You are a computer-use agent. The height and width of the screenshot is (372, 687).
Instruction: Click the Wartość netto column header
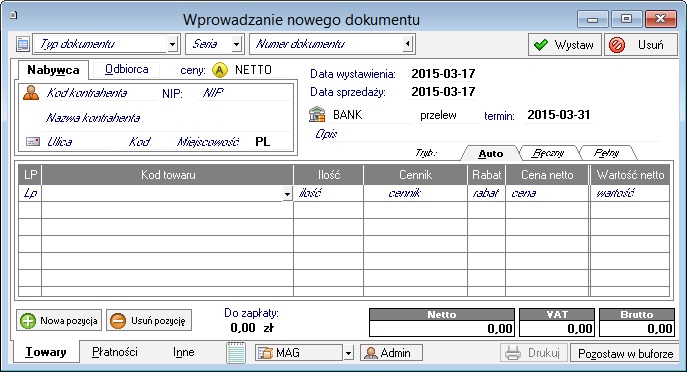tap(630, 175)
